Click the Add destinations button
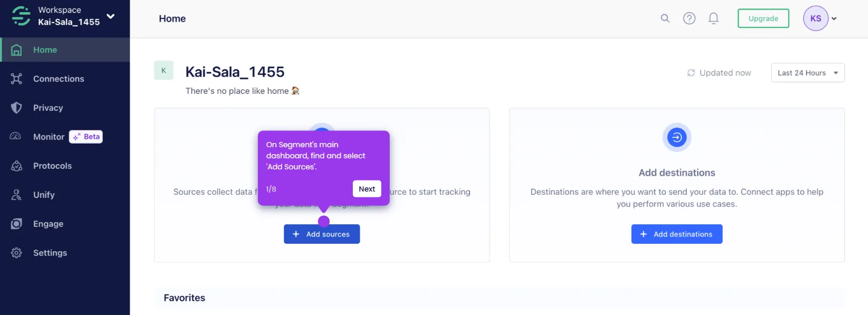The width and height of the screenshot is (868, 315). pos(677,234)
